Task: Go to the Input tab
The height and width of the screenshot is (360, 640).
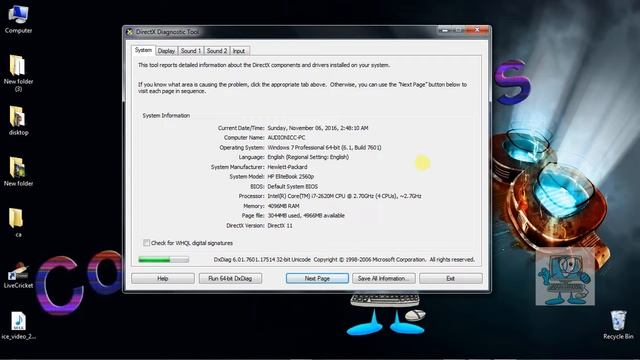Action: click(x=239, y=51)
